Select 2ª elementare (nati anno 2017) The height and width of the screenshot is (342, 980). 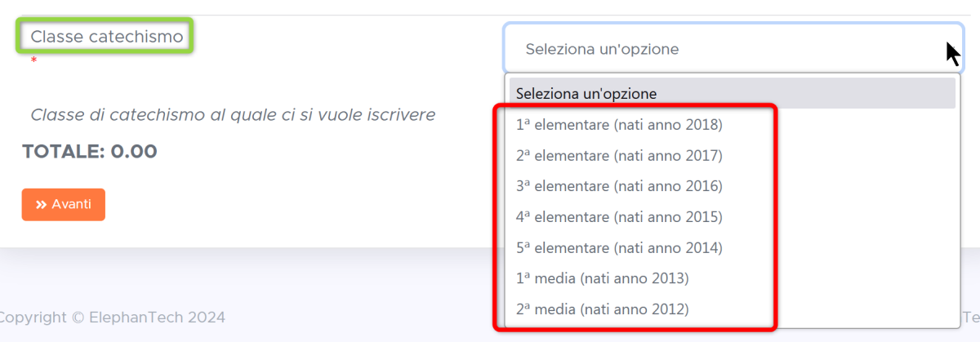(x=619, y=155)
